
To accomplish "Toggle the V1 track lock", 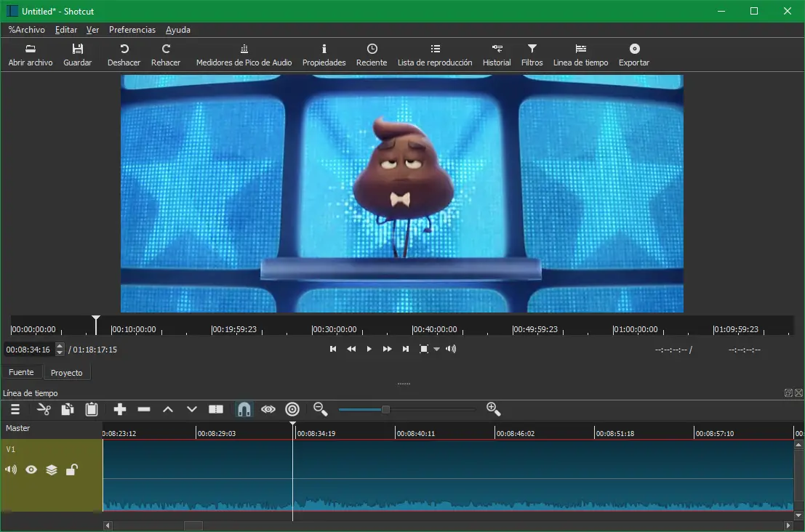I will [71, 470].
